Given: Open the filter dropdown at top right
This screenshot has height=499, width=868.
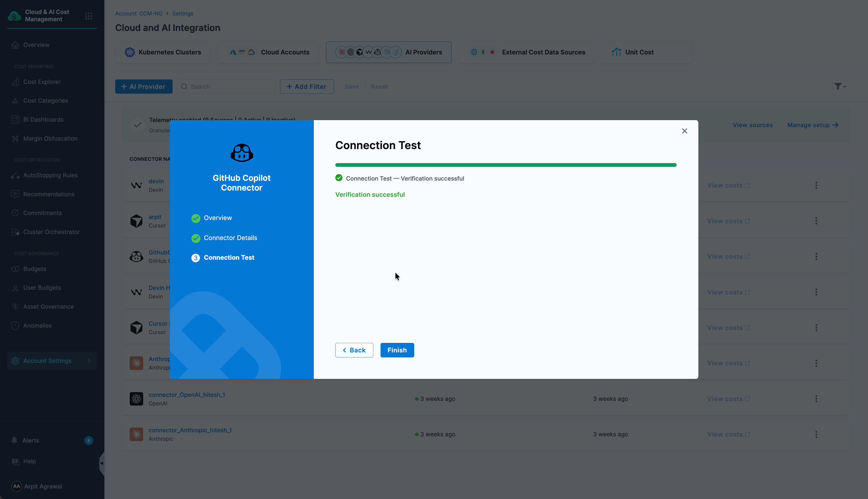Looking at the screenshot, I should coord(840,86).
